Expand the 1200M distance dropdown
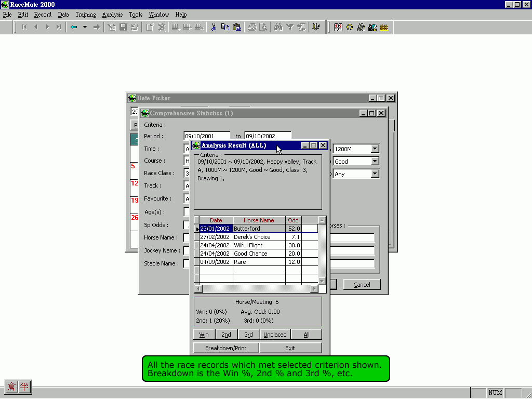Image resolution: width=532 pixels, height=399 pixels. [x=375, y=149]
